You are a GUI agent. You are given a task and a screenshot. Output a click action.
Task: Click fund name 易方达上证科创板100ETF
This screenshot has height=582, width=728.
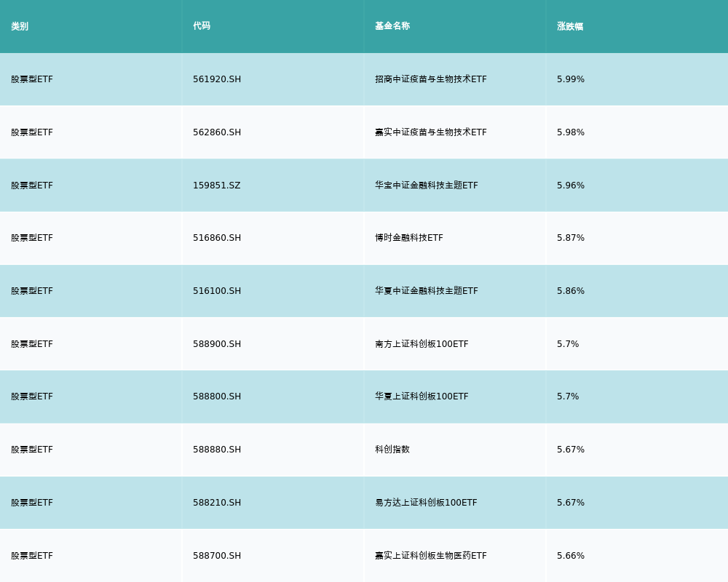pyautogui.click(x=426, y=503)
